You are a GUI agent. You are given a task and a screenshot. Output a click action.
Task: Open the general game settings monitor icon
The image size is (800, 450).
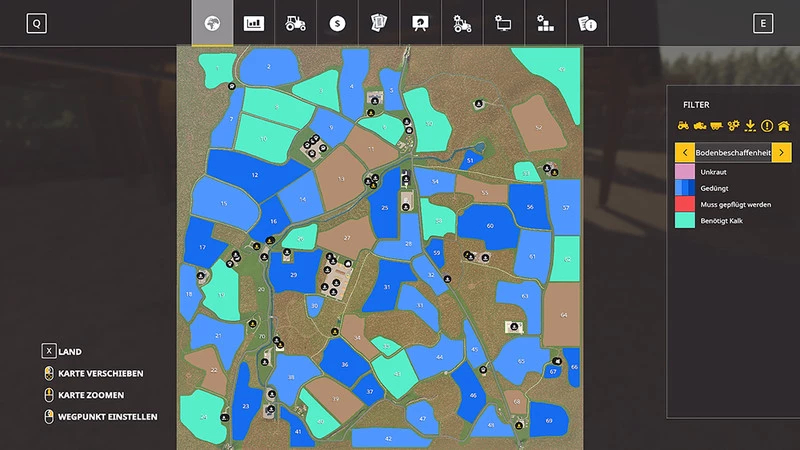pyautogui.click(x=503, y=23)
